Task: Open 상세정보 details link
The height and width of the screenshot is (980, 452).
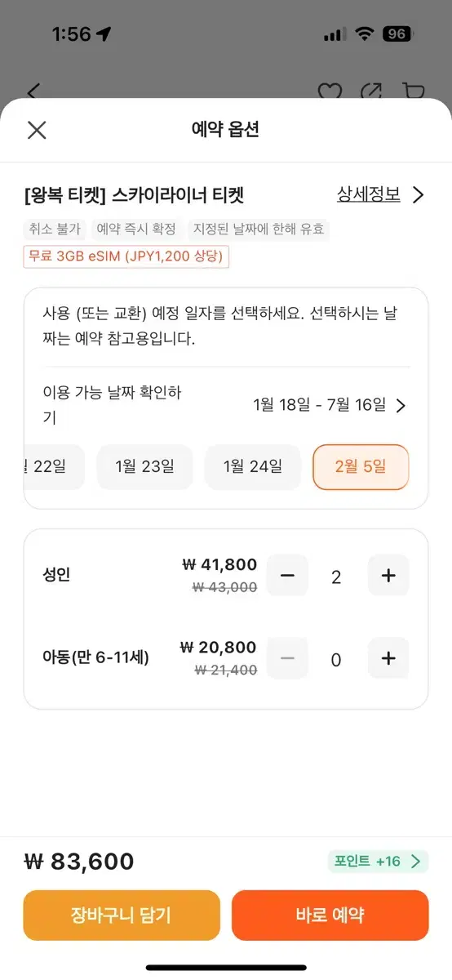Action: click(369, 194)
